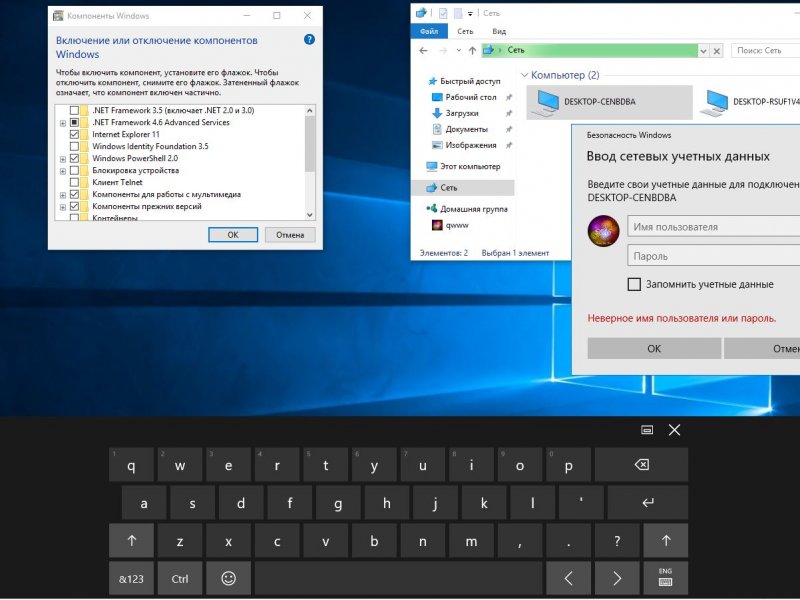This screenshot has height=600, width=800.
Task: Uncheck Windows PowerShell 2.0 component
Action: [74, 158]
